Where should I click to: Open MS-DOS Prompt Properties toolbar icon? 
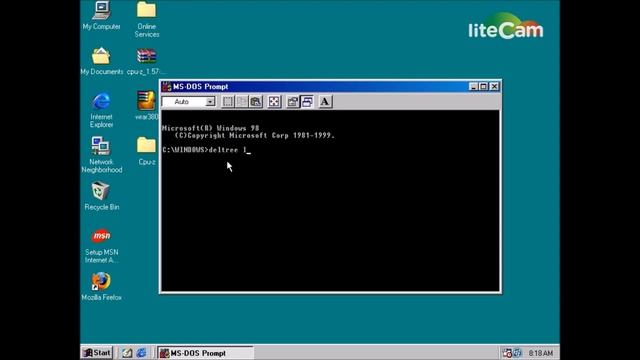[293, 102]
